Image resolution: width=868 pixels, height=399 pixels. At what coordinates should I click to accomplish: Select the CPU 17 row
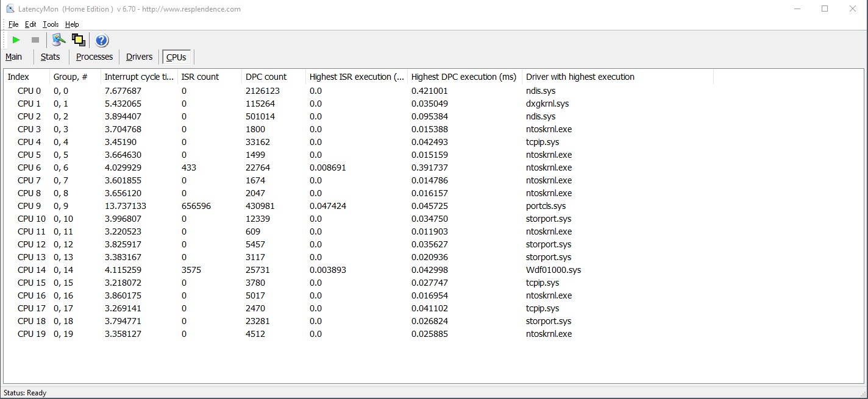coord(358,308)
